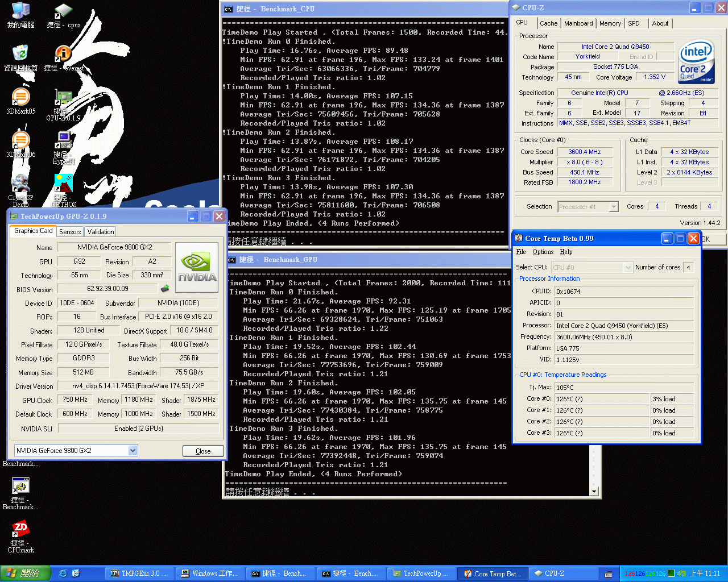Open the File menu in Core Temp
The width and height of the screenshot is (728, 582).
[521, 252]
